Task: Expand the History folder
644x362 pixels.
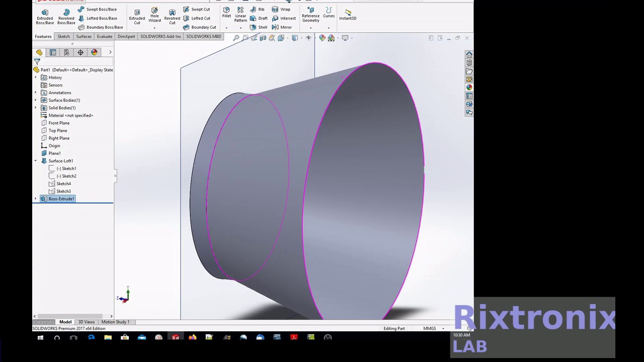Action: tap(36, 77)
